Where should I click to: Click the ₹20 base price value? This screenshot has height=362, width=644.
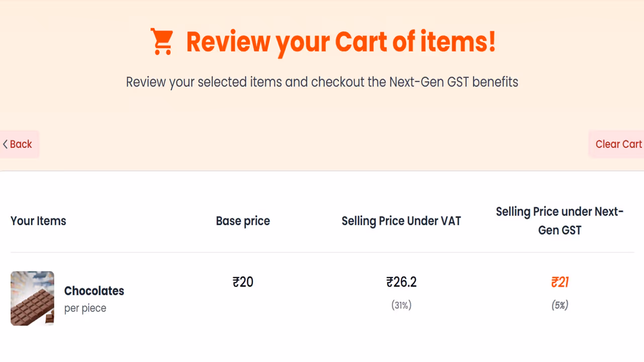point(243,282)
